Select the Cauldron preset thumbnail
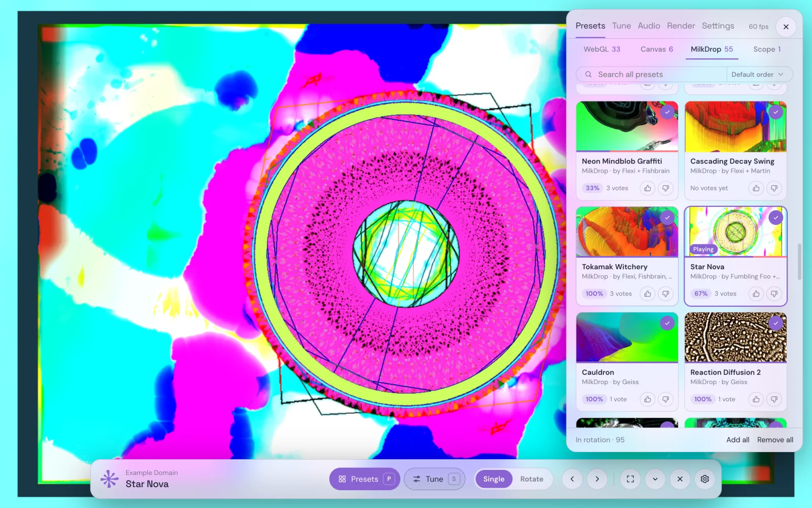812x508 pixels. click(x=627, y=337)
